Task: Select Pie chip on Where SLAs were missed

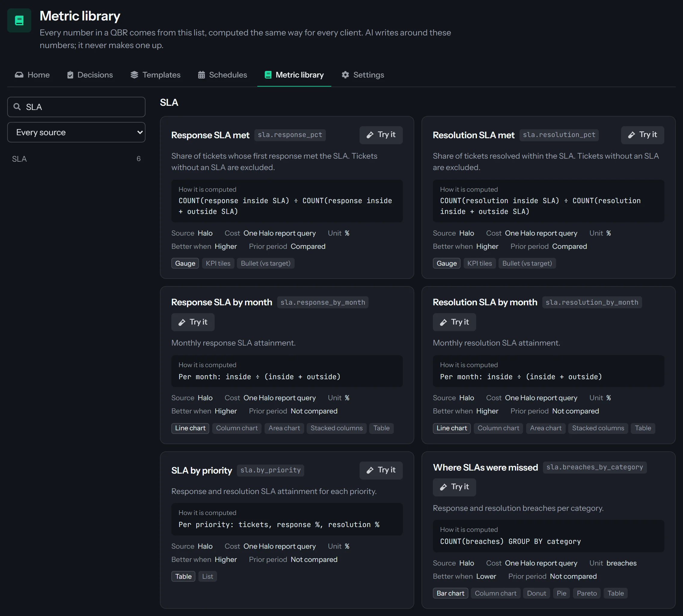Action: [x=561, y=593]
